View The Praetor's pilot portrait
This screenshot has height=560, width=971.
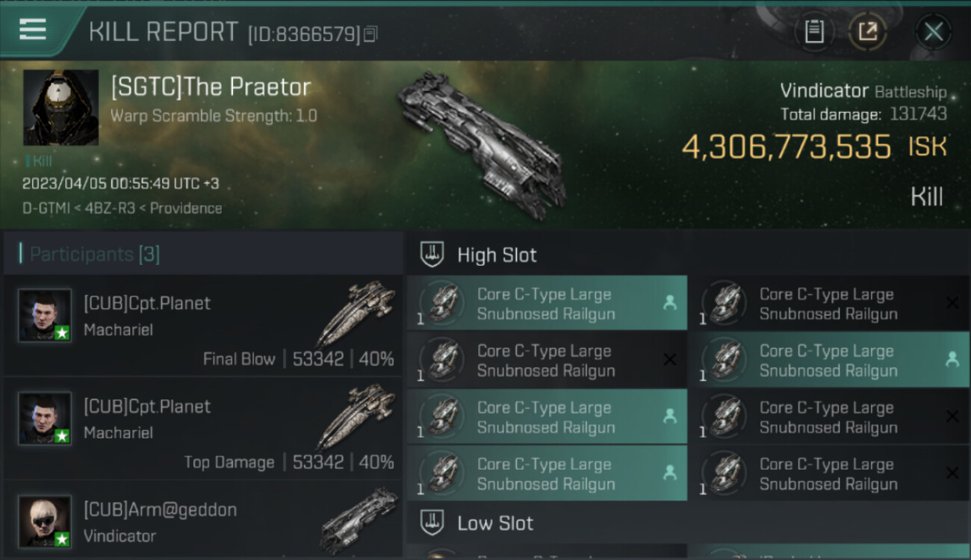(x=61, y=108)
